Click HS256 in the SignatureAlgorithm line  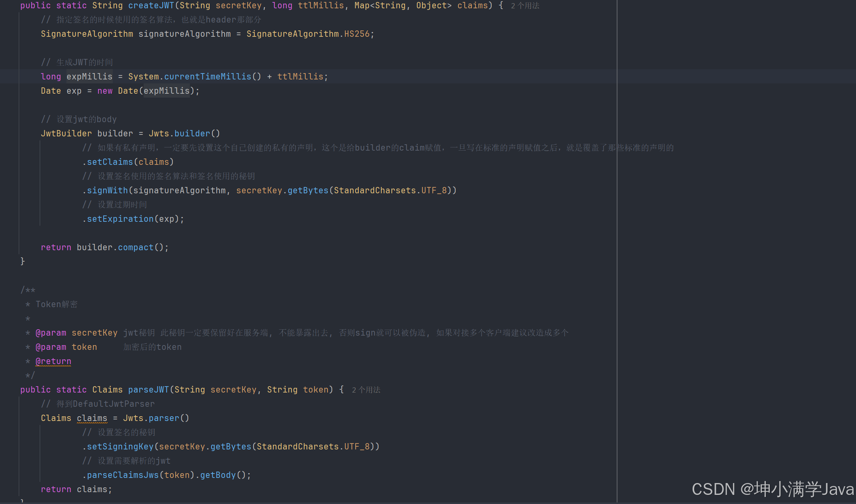(356, 34)
